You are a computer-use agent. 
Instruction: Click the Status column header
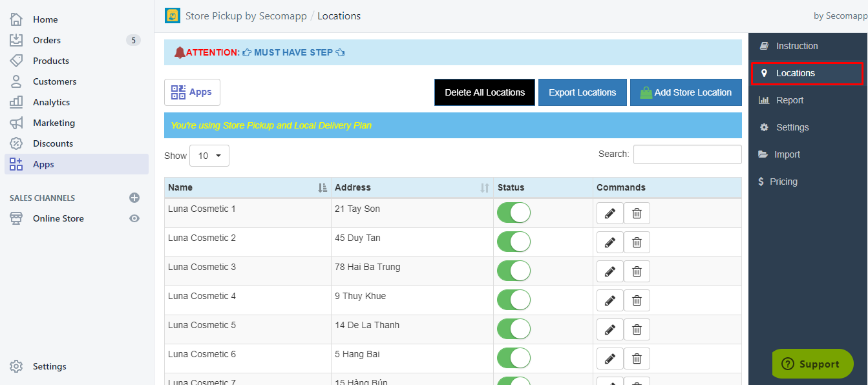(543, 187)
